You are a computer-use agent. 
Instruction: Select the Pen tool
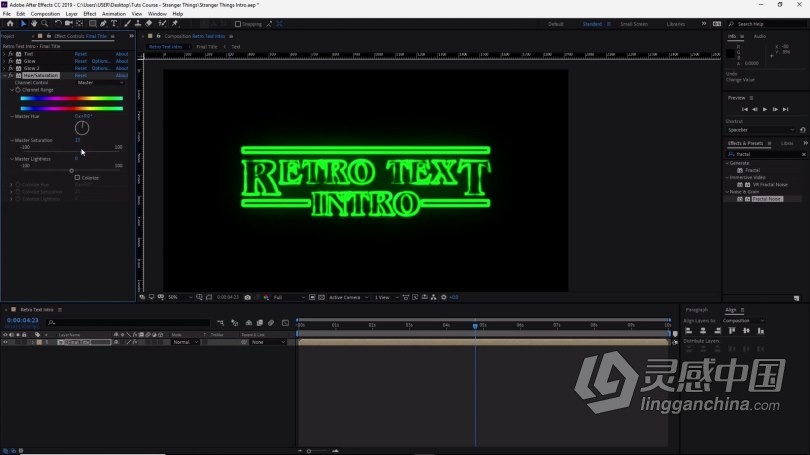(102, 24)
